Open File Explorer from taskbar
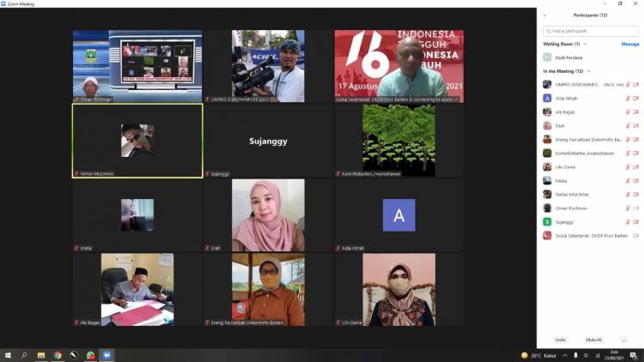644x362 pixels. coord(41,355)
